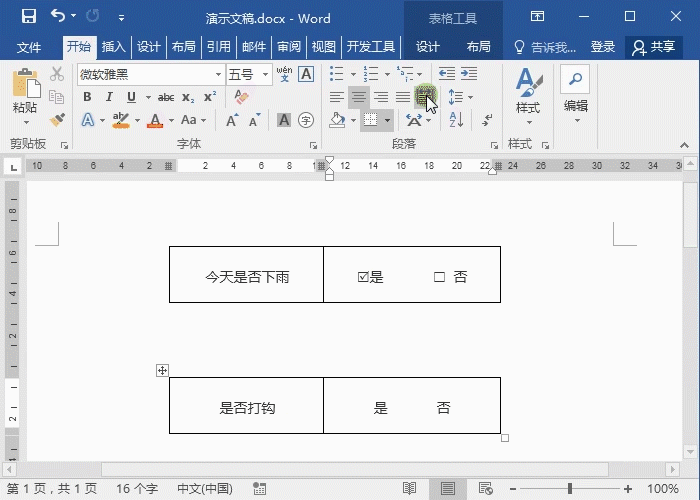Increase the paragraph indent
This screenshot has height=500, width=700.
coord(469,74)
